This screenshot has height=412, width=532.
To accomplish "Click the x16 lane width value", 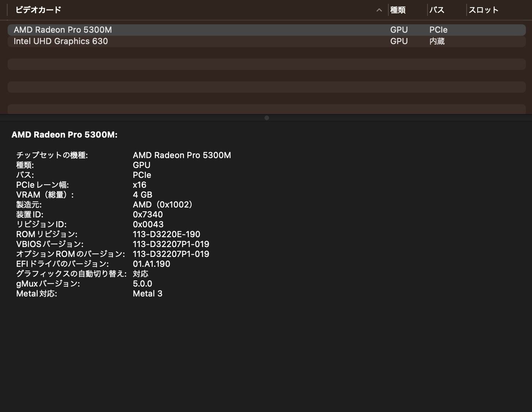I will click(139, 185).
